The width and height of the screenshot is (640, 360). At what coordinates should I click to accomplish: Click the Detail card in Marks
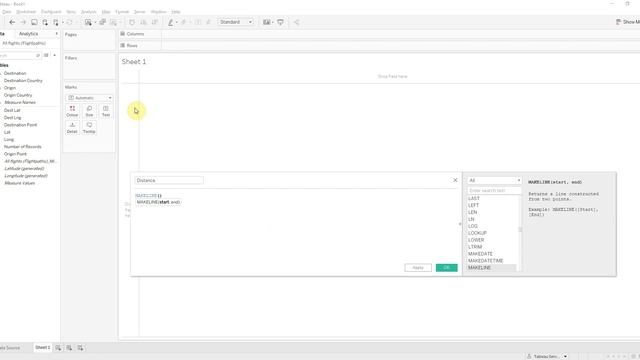[x=72, y=128]
